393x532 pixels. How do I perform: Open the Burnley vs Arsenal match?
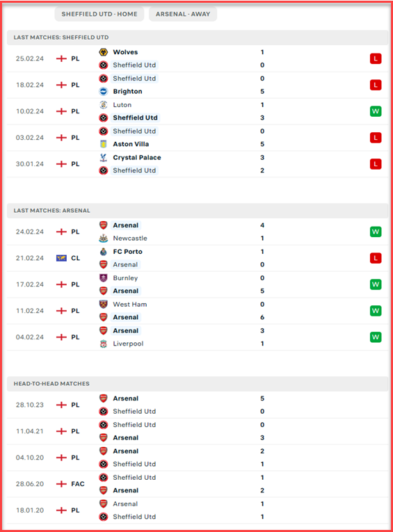point(198,284)
